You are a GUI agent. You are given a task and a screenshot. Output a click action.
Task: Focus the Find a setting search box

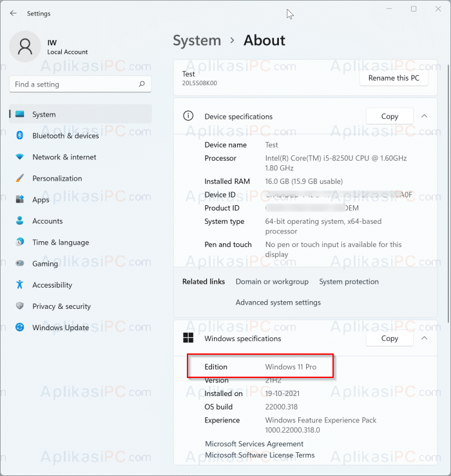[81, 84]
